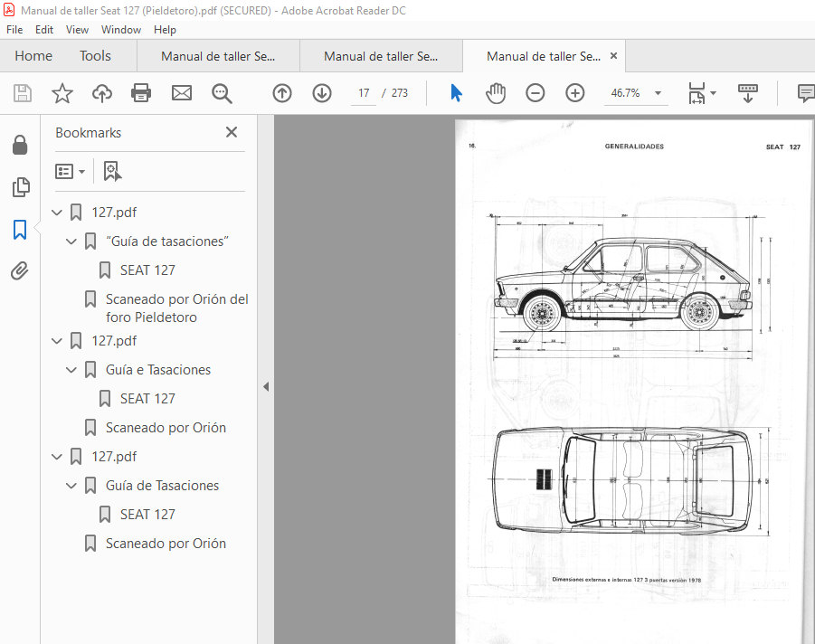This screenshot has height=644, width=815.
Task: Open the last Scaneado por Orión bookmark
Action: [166, 544]
